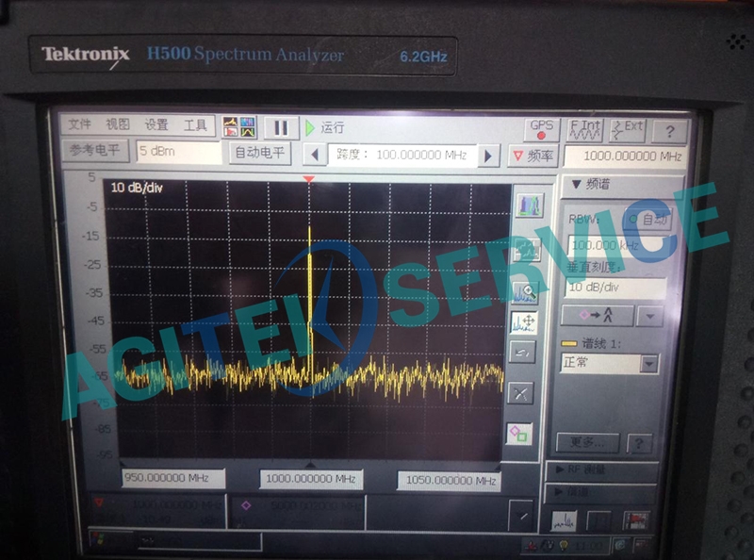Expand the RF 测量 panel section
The width and height of the screenshot is (754, 560).
pyautogui.click(x=601, y=469)
